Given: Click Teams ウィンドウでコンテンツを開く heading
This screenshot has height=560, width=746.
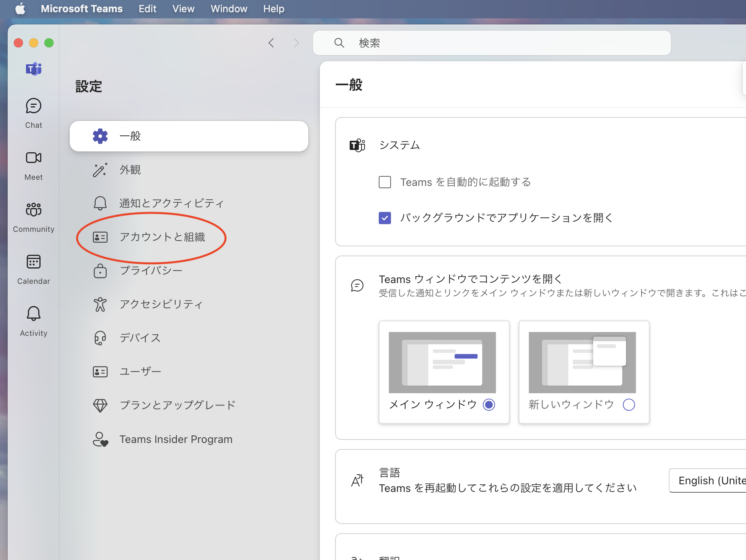Looking at the screenshot, I should tap(471, 279).
